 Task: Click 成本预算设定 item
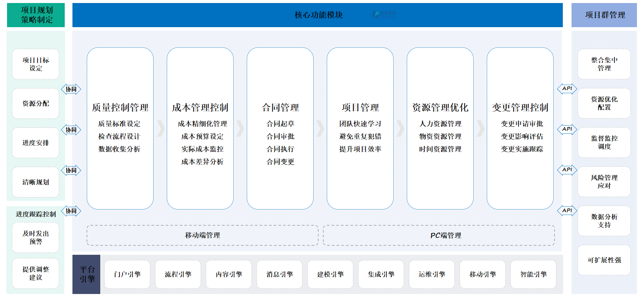coord(202,136)
